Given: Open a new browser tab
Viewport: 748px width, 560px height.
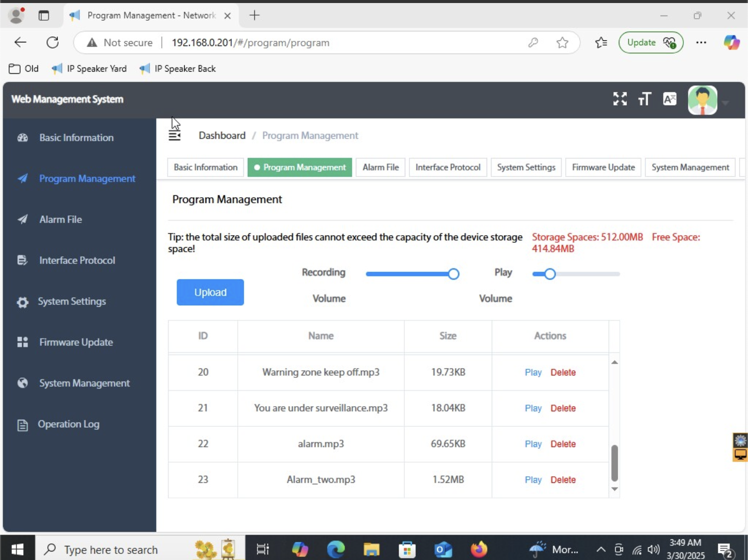Looking at the screenshot, I should tap(254, 16).
